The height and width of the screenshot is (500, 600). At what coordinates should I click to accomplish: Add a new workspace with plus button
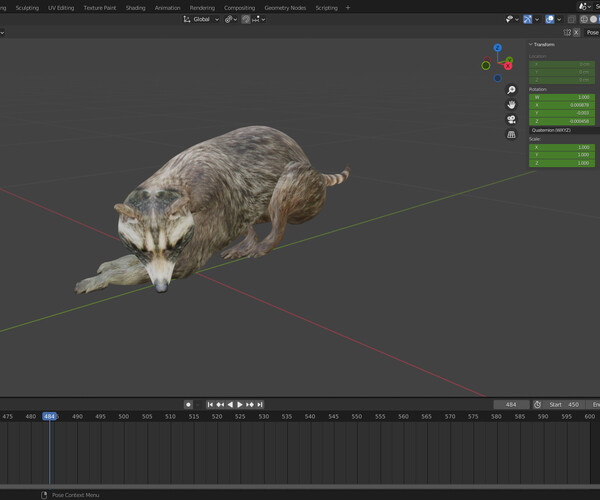click(x=348, y=8)
